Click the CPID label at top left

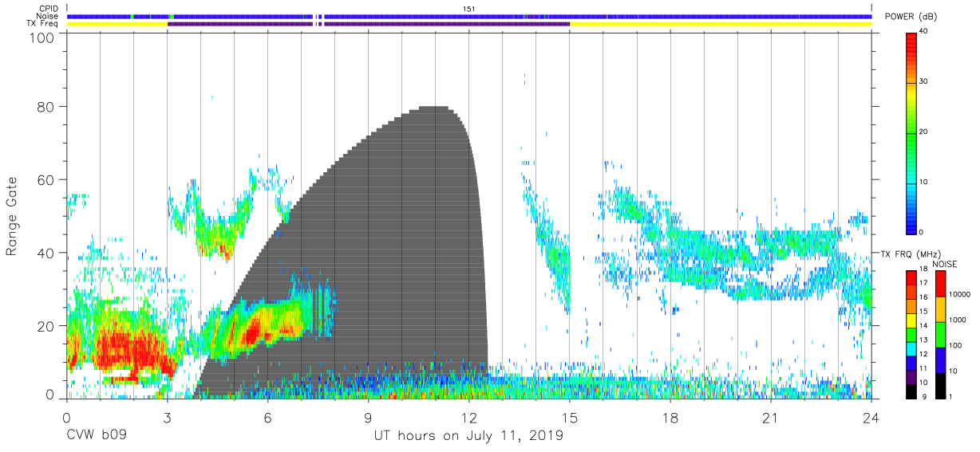(x=47, y=8)
